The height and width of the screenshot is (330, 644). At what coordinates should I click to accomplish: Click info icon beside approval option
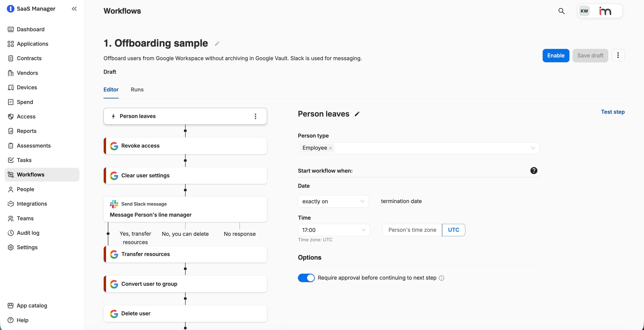point(441,278)
